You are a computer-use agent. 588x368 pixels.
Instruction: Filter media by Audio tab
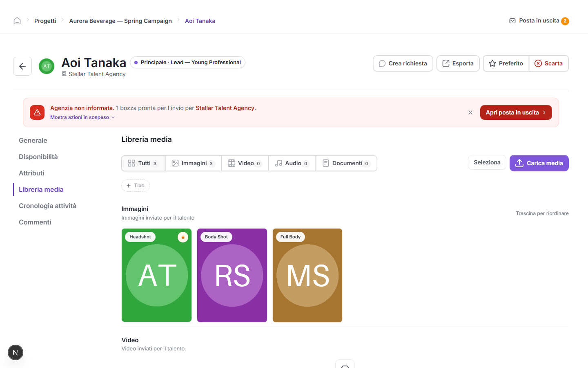[x=292, y=163]
